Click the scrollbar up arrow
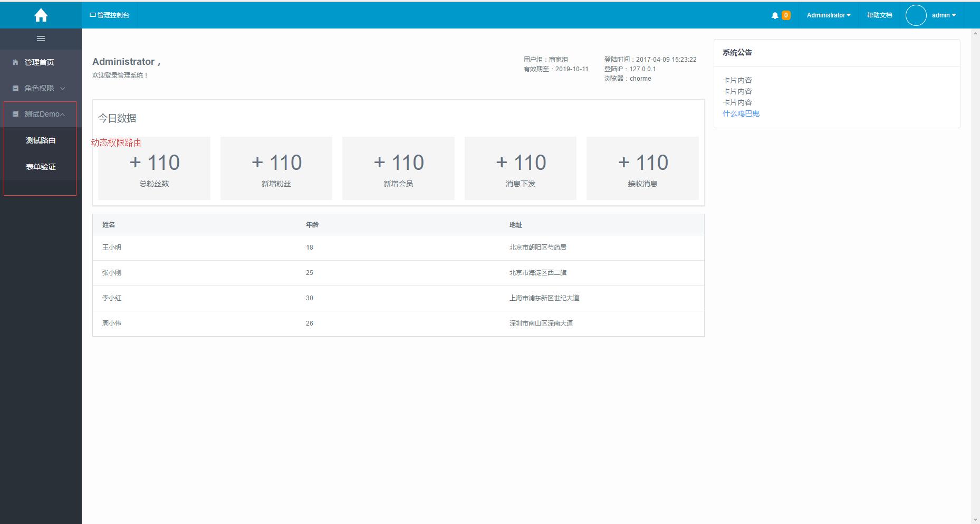 [975, 33]
